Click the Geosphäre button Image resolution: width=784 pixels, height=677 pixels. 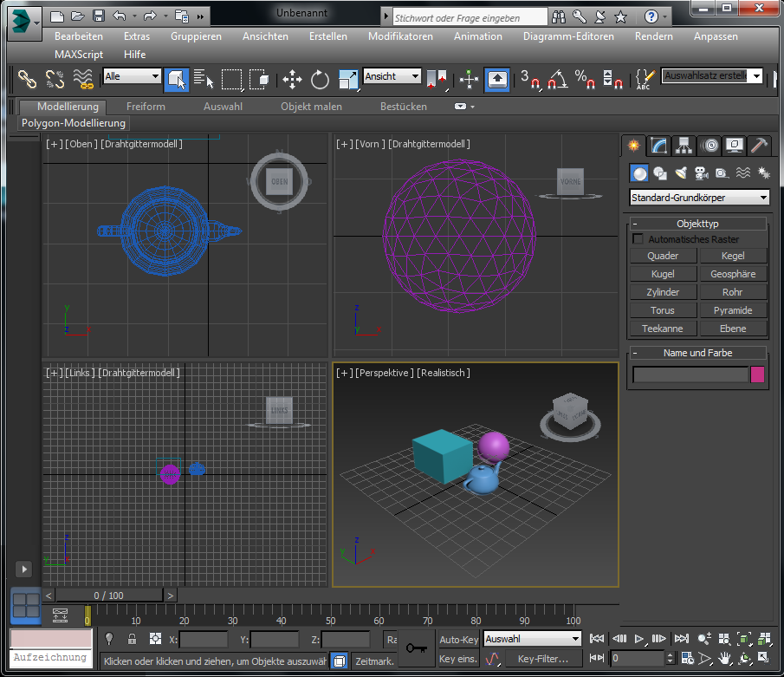coord(732,274)
